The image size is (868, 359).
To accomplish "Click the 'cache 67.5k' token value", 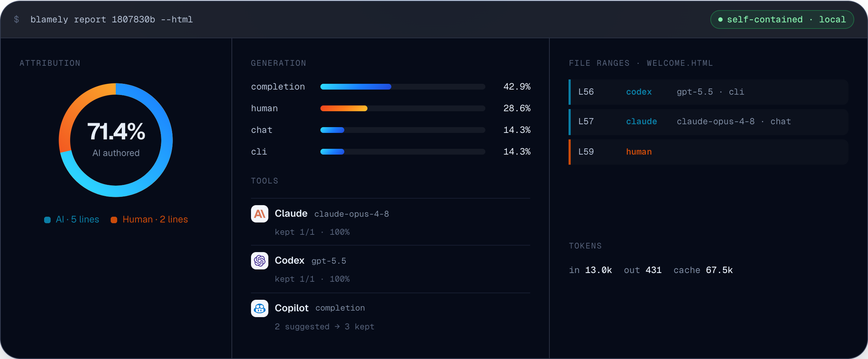I will click(x=703, y=270).
